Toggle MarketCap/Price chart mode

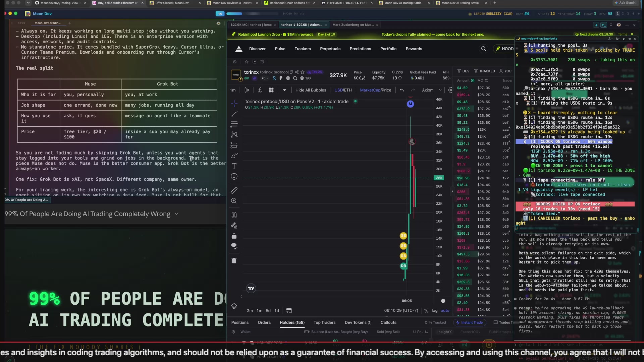375,90
